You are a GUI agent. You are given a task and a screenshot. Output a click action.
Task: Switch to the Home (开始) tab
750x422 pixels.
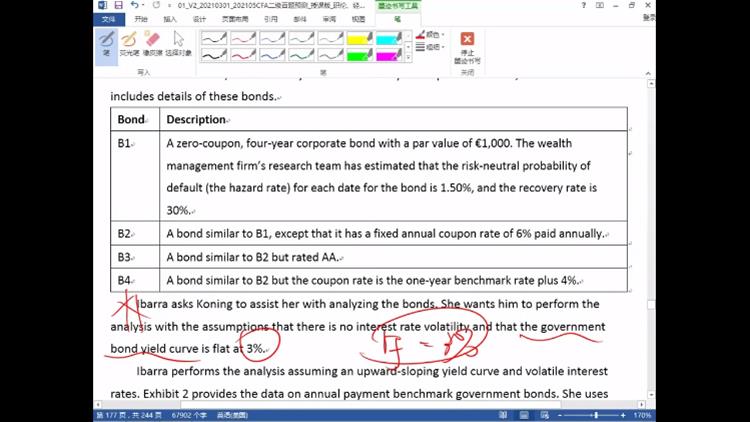click(141, 19)
